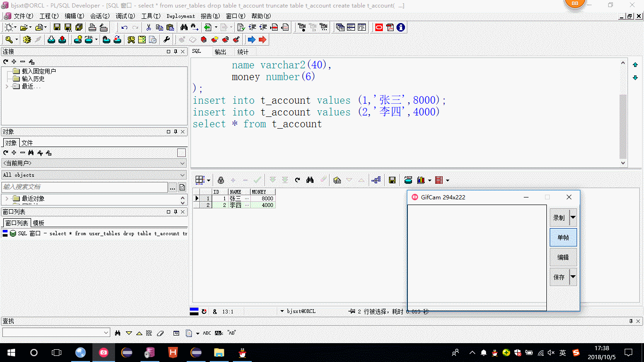
Task: Open the 录制 dropdown arrow in GifCam
Action: pyautogui.click(x=573, y=218)
